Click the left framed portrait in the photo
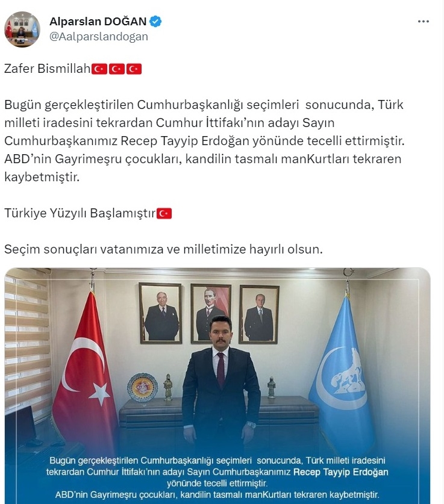 click(160, 313)
